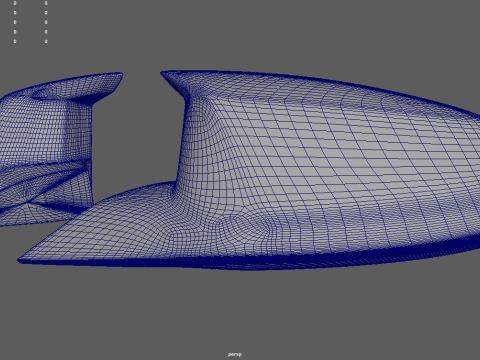Click the upper tip of the hull fin

point(164,74)
